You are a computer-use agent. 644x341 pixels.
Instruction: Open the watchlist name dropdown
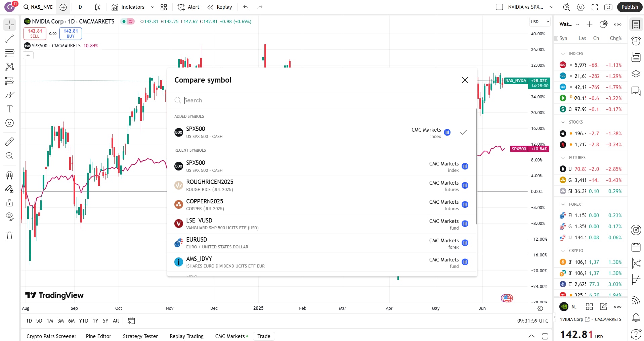(569, 24)
